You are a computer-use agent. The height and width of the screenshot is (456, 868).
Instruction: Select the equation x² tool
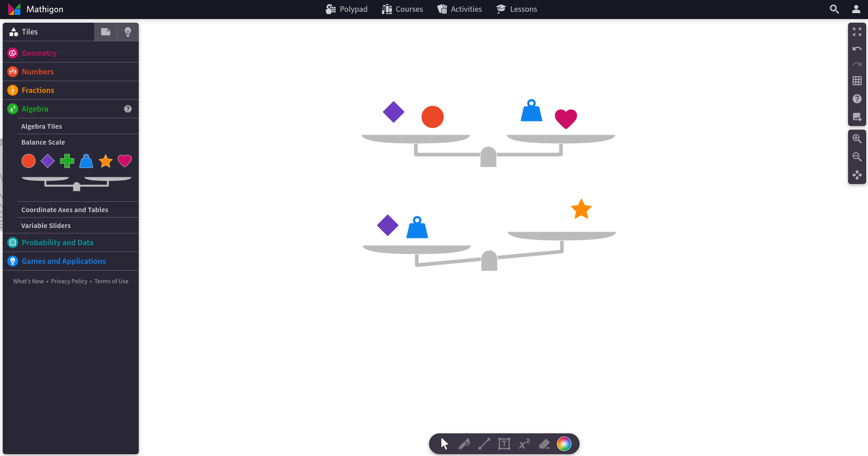tap(524, 444)
